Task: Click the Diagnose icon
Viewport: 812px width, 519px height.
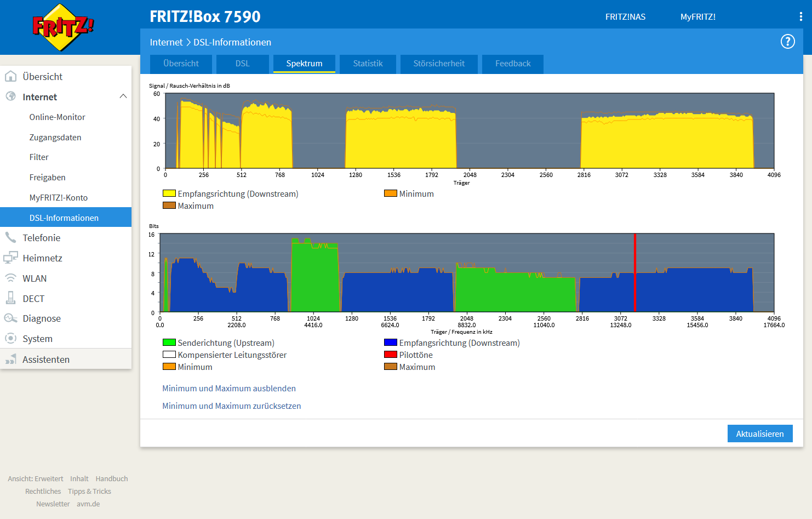Action: [x=10, y=318]
